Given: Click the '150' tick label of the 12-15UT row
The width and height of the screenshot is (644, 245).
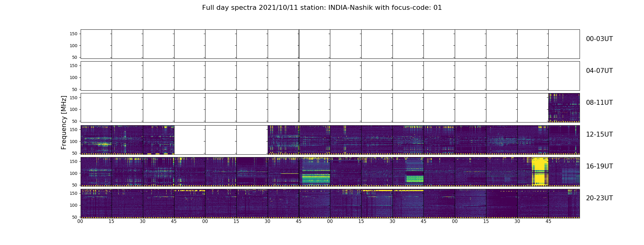Looking at the screenshot, I should [73, 129].
